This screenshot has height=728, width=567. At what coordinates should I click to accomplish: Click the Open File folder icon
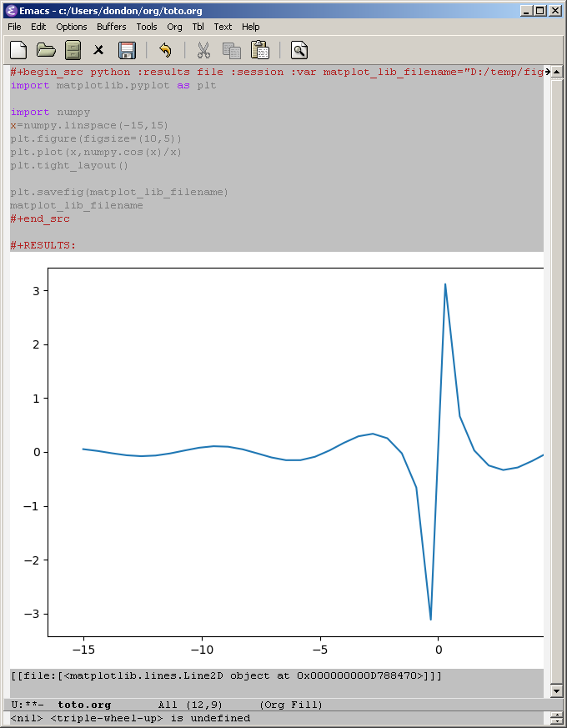[46, 50]
